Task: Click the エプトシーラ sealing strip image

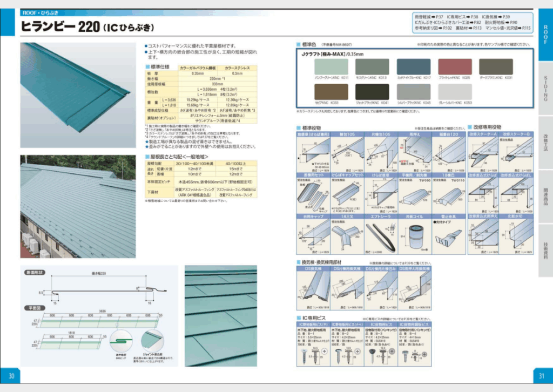Action: (381, 234)
